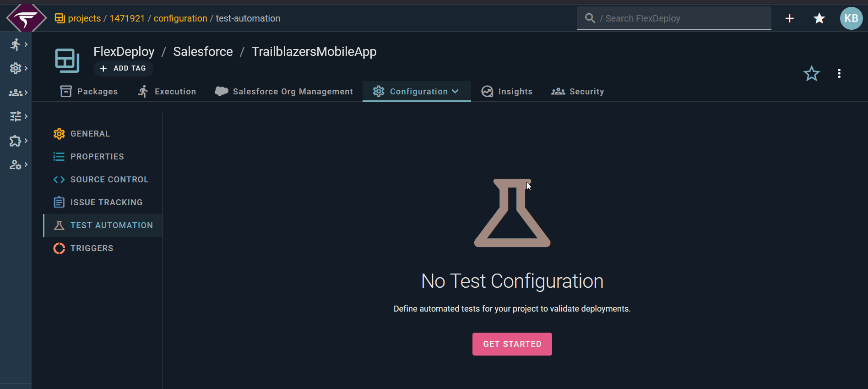This screenshot has width=868, height=389.
Task: Open the puzzle-piece plugins sidebar menu
Action: pos(18,141)
